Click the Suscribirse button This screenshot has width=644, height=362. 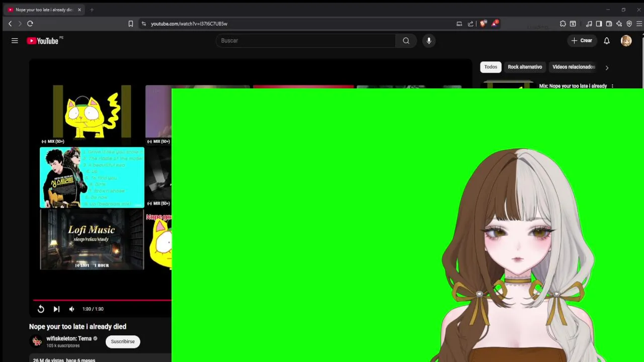pos(123,341)
